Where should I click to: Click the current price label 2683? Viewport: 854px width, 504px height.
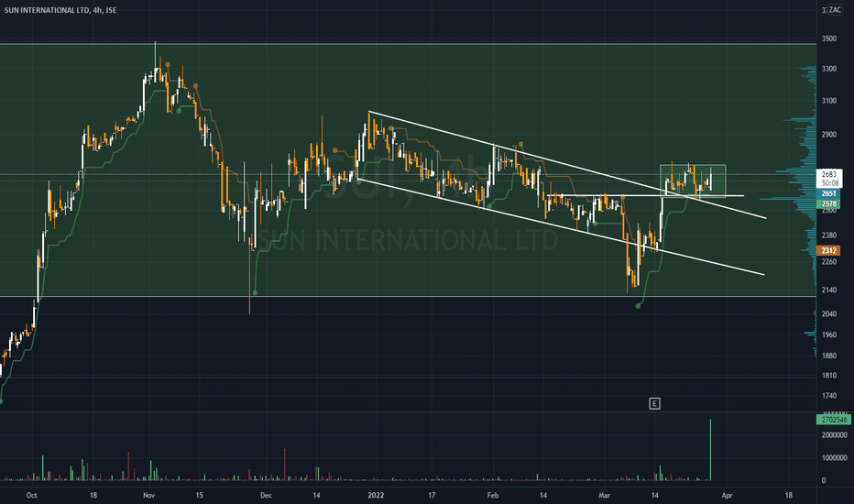[x=829, y=174]
